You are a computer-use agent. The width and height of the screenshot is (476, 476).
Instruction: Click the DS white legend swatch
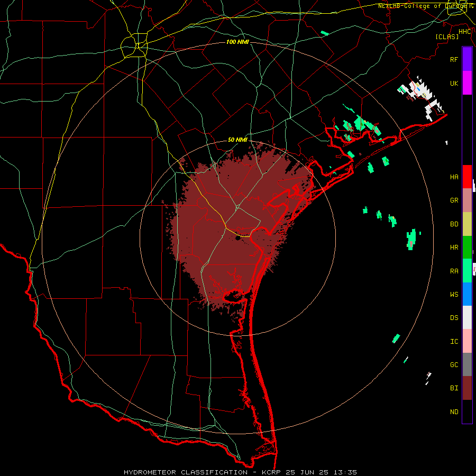[x=467, y=317]
